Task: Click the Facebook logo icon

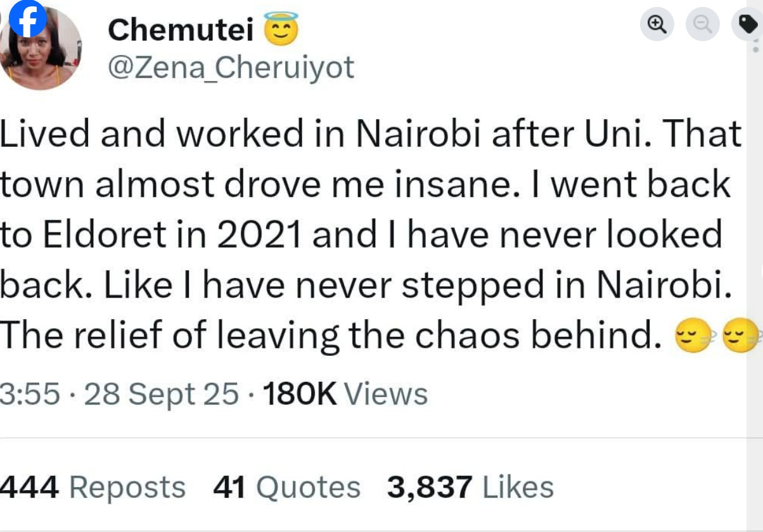Action: point(27,19)
